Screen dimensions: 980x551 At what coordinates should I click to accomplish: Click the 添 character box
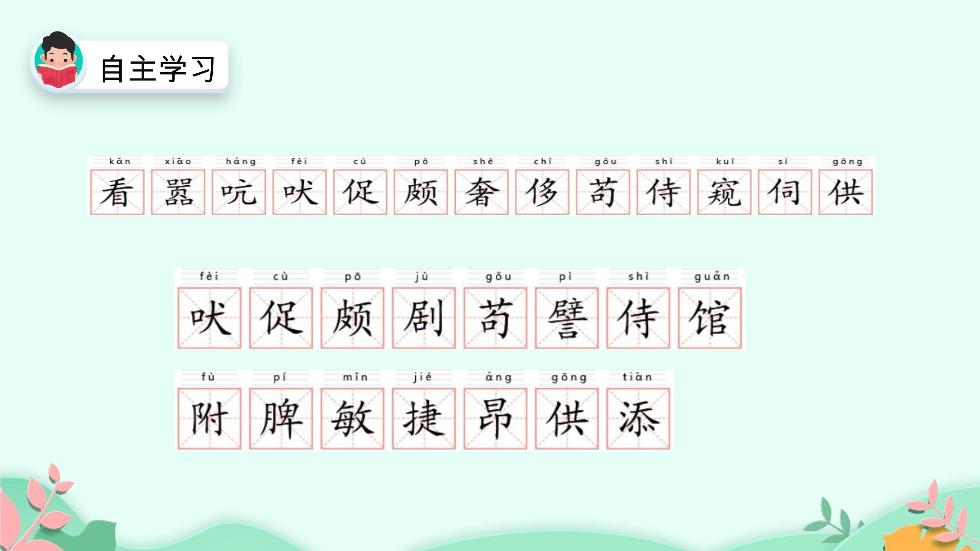pos(638,419)
